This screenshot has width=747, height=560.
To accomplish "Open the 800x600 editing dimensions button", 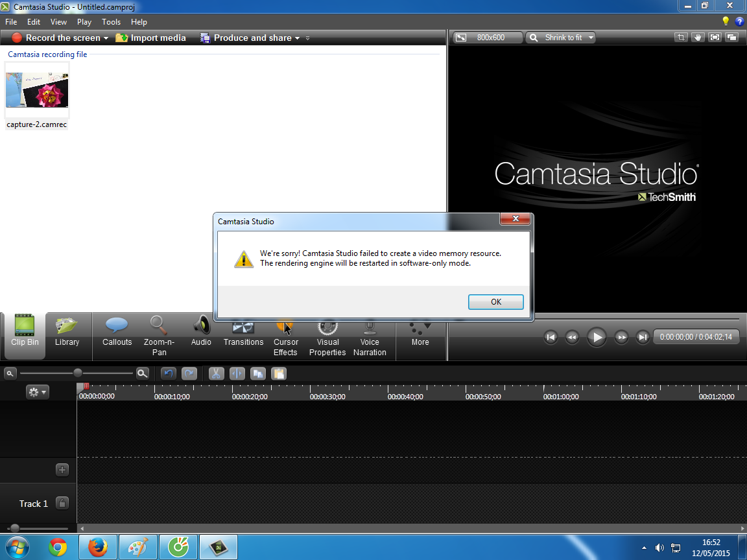I will tap(487, 38).
